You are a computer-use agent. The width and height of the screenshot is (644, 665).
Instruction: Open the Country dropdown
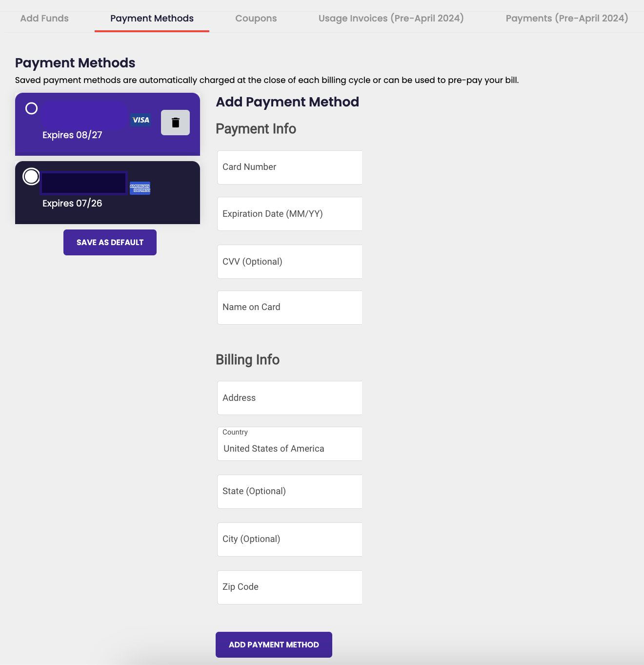(x=290, y=444)
